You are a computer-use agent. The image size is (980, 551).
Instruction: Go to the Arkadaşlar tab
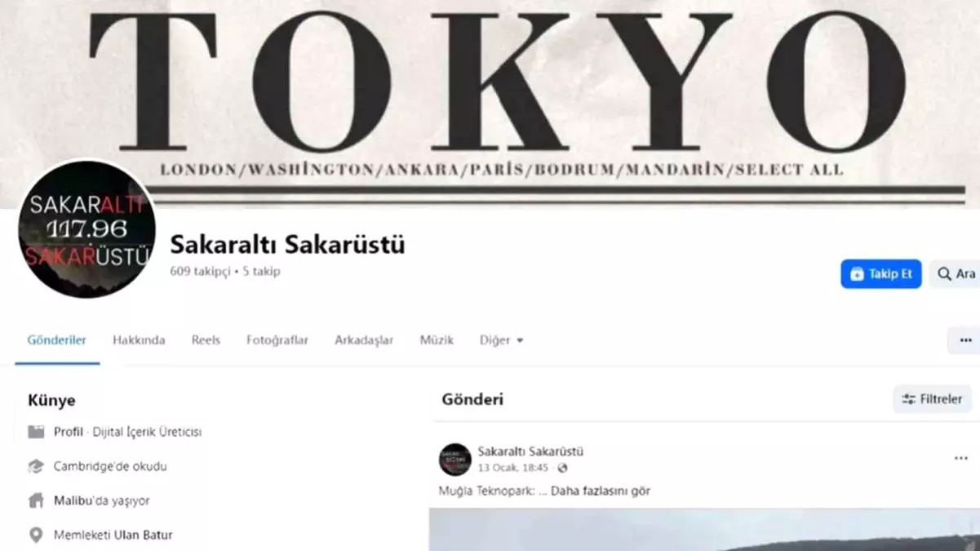364,340
